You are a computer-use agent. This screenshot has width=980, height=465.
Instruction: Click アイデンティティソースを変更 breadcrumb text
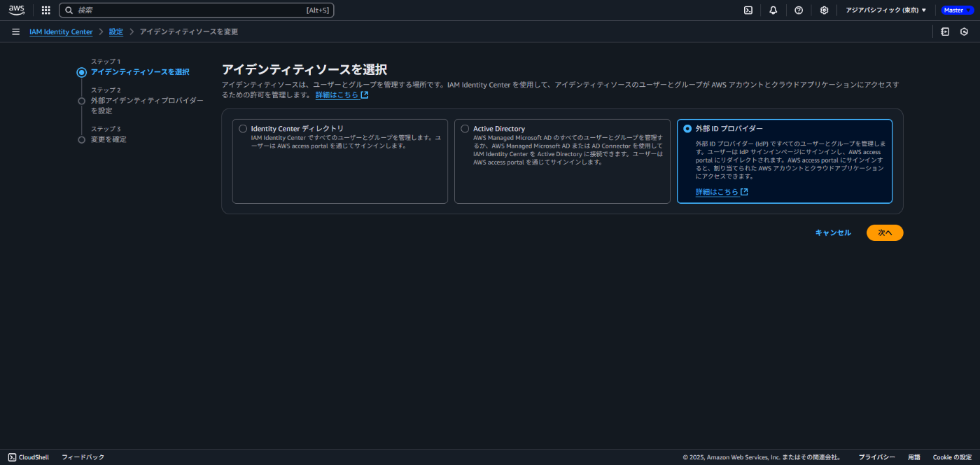point(189,32)
